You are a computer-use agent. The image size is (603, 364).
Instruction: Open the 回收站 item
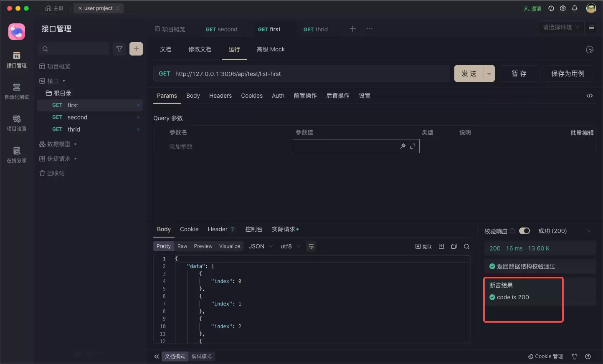[x=52, y=173]
